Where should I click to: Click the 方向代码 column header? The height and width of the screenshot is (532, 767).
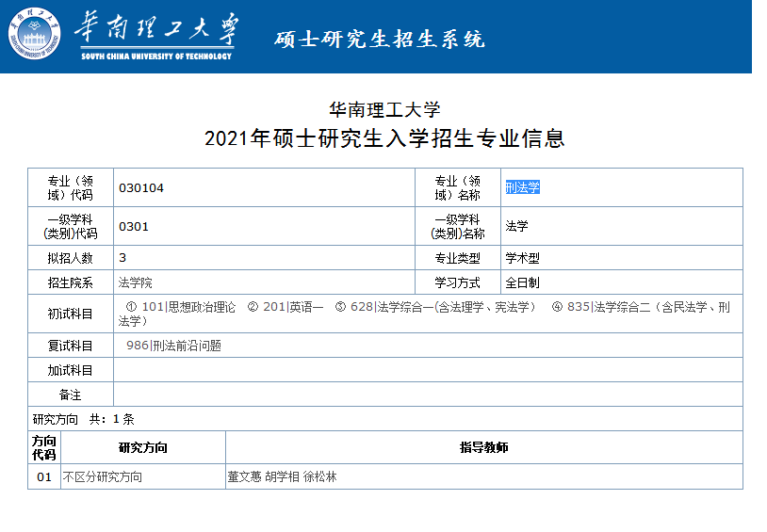[44, 447]
